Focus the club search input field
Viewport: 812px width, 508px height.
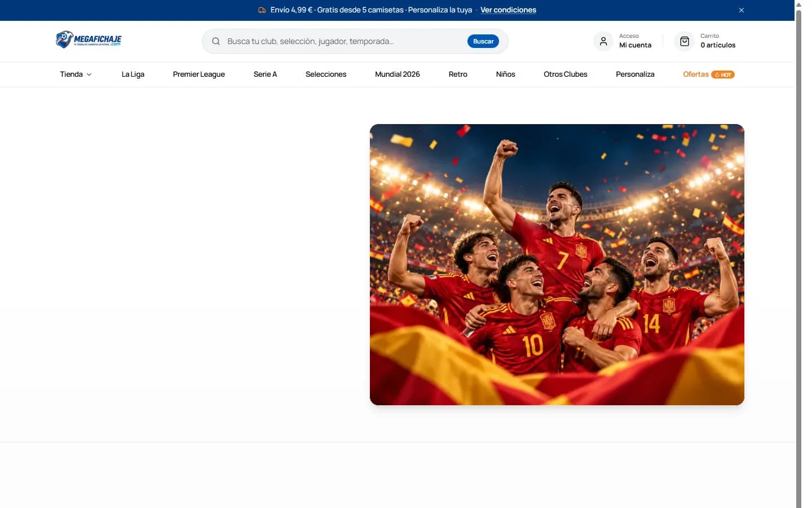[344, 41]
